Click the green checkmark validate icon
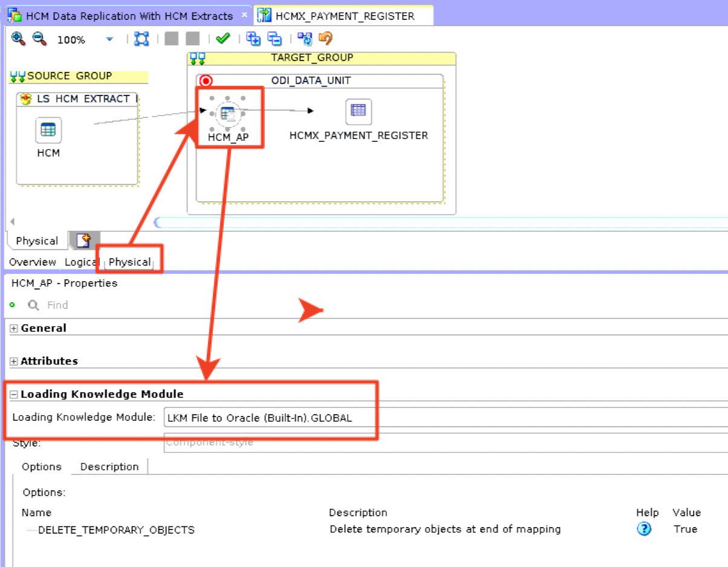This screenshot has height=567, width=728. pos(223,39)
